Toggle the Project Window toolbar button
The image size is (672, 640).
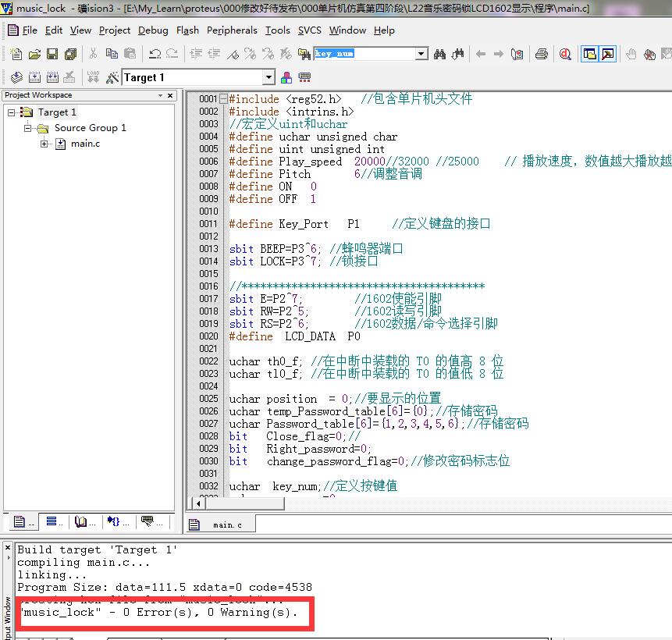coord(589,54)
